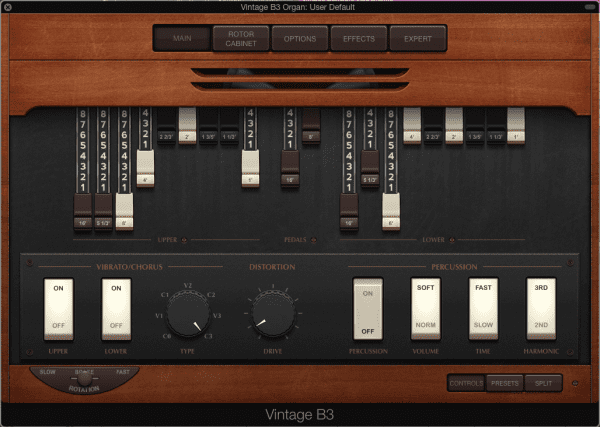Screen dimensions: 600x427
Task: Toggle Percussion Volume Soft/Norm switch
Action: (x=426, y=308)
